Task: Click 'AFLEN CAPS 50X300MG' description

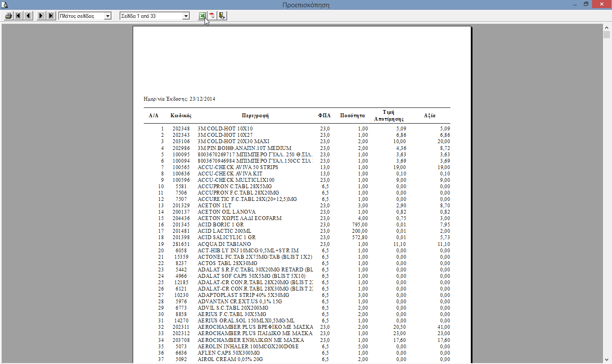Action: tap(229, 353)
